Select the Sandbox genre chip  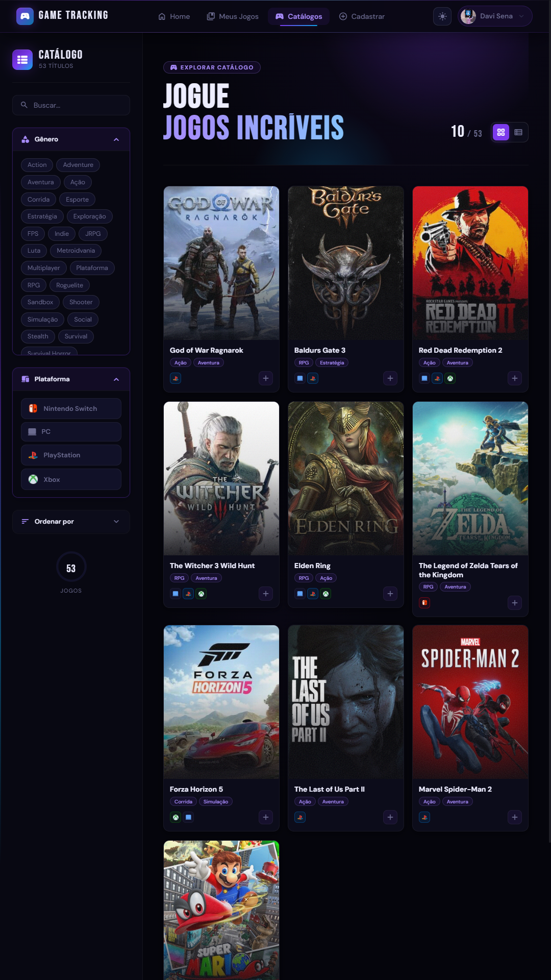40,302
